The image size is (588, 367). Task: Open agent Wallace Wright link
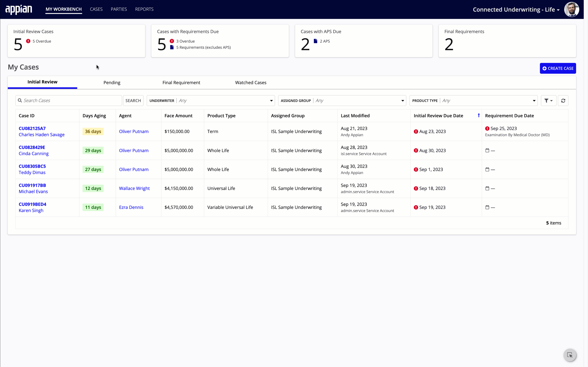[134, 188]
